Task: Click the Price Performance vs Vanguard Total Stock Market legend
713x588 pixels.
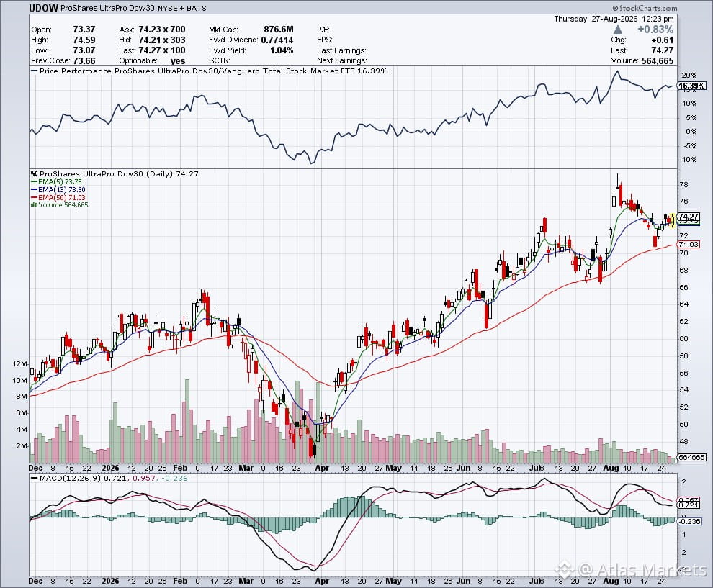Action: click(x=210, y=71)
